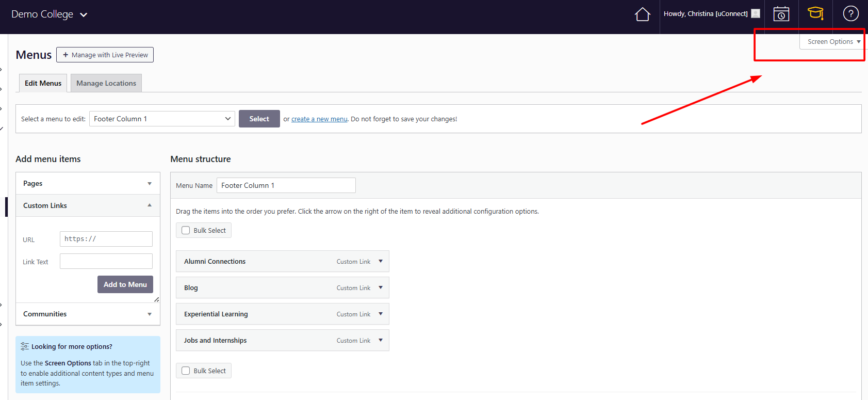Enable the bottom Bulk Select checkbox
The height and width of the screenshot is (400, 868).
coord(186,371)
